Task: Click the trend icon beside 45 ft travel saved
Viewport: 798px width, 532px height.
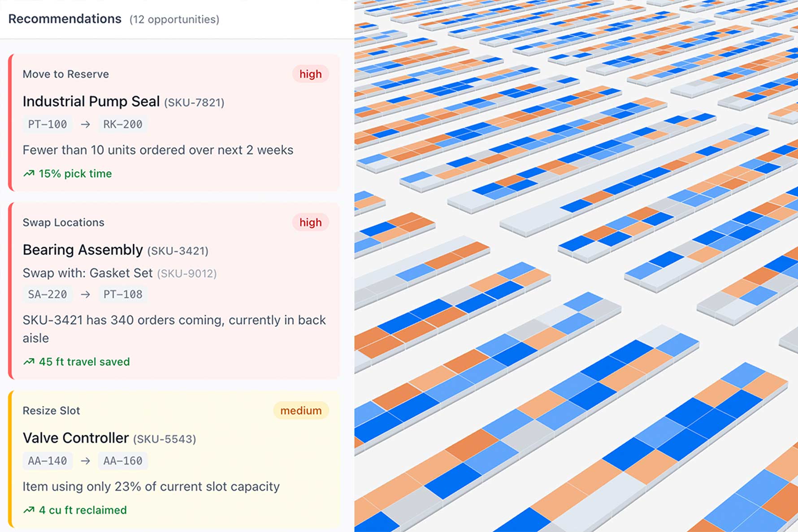Action: tap(29, 362)
